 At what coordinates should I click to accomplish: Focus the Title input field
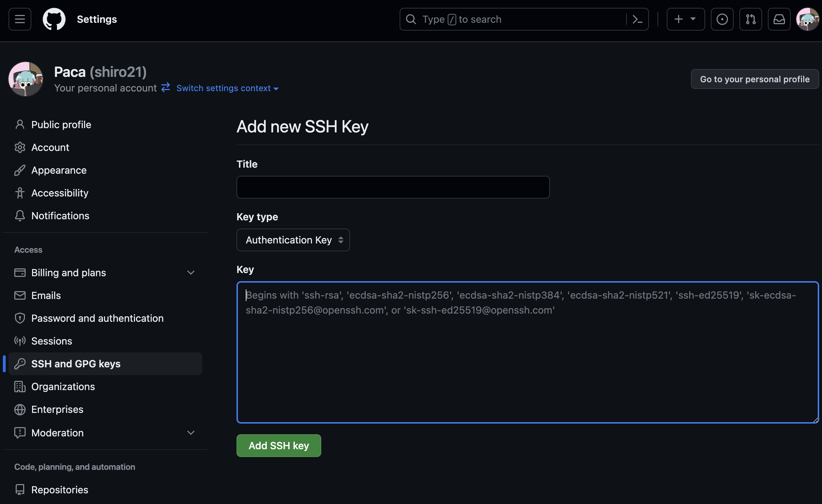[x=393, y=187]
